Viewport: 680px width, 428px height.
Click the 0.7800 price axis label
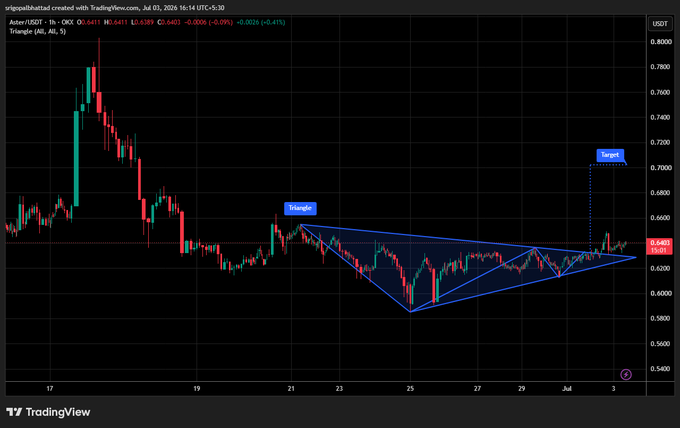(660, 67)
